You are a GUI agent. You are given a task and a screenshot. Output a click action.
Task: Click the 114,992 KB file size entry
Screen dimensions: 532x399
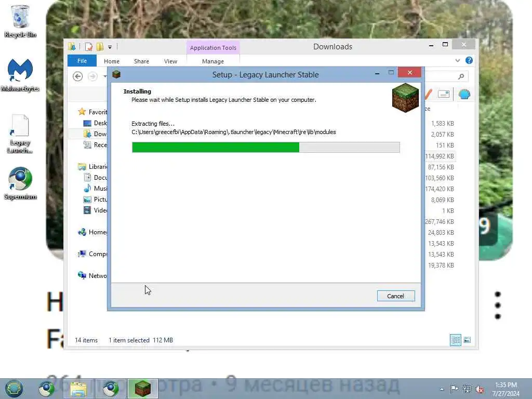[x=440, y=156]
